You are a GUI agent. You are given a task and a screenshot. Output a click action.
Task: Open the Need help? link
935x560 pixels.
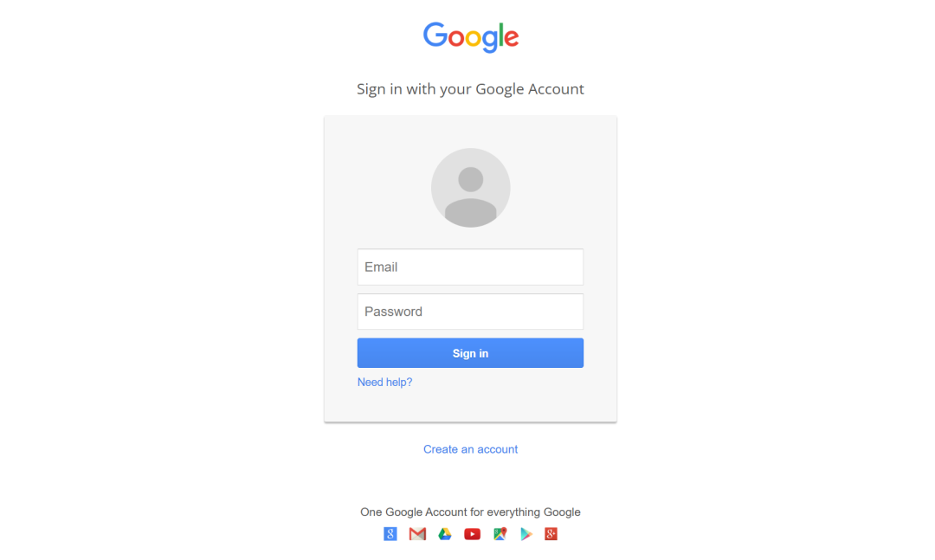coord(384,383)
